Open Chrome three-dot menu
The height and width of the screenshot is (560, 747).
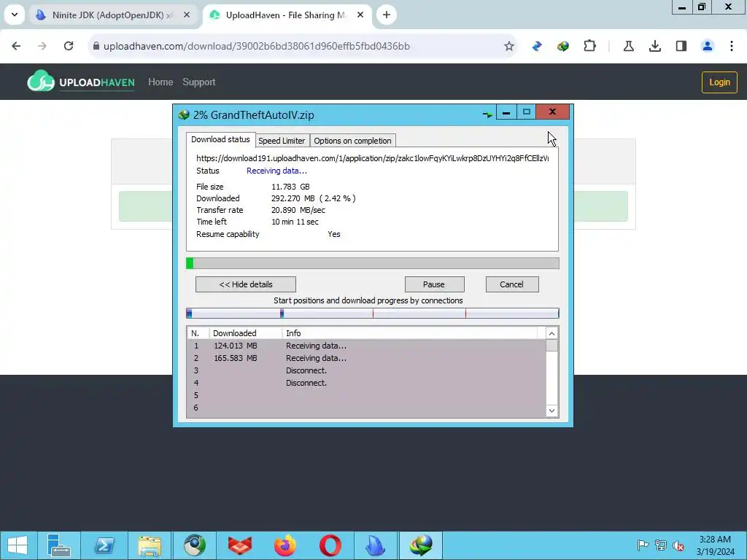(x=732, y=46)
